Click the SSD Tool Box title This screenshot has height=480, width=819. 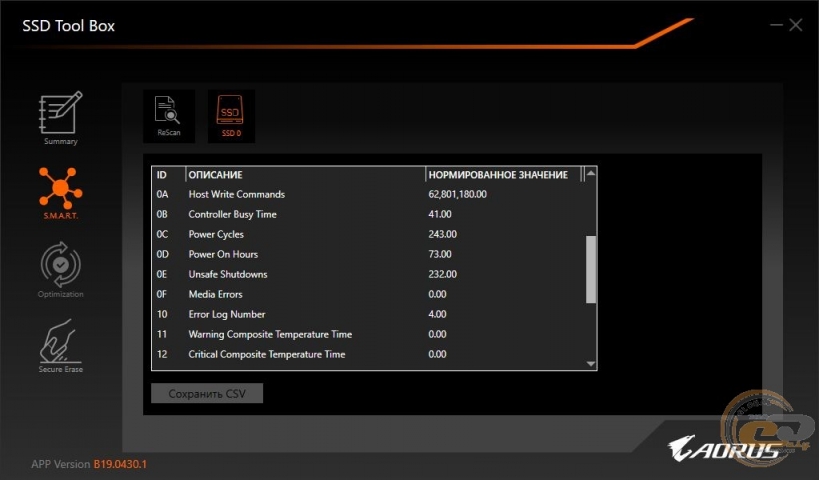click(x=68, y=26)
